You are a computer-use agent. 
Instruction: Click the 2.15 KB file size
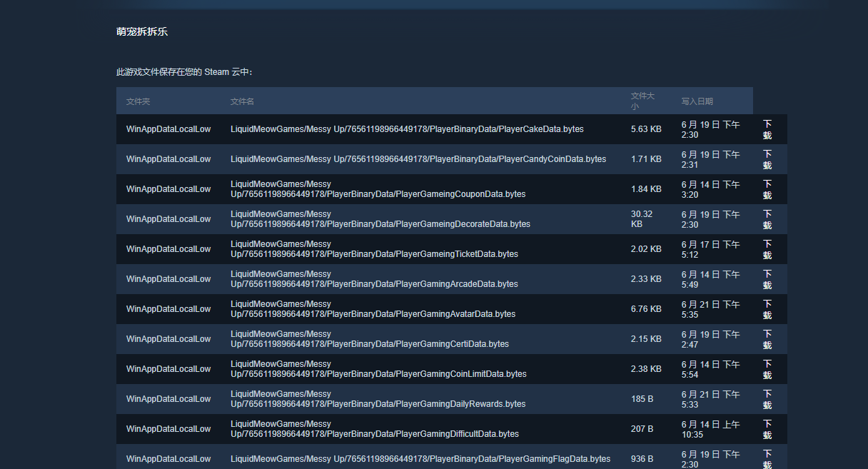pos(646,339)
